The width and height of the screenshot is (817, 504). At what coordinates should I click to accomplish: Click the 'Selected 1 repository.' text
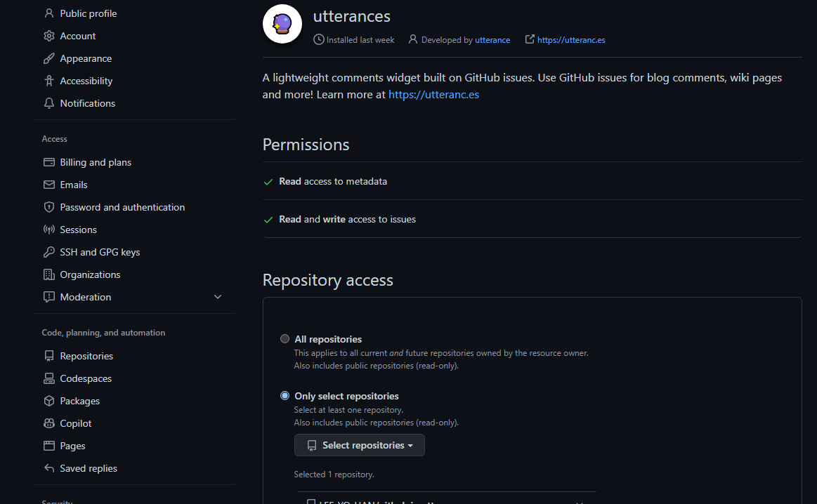pyautogui.click(x=334, y=475)
